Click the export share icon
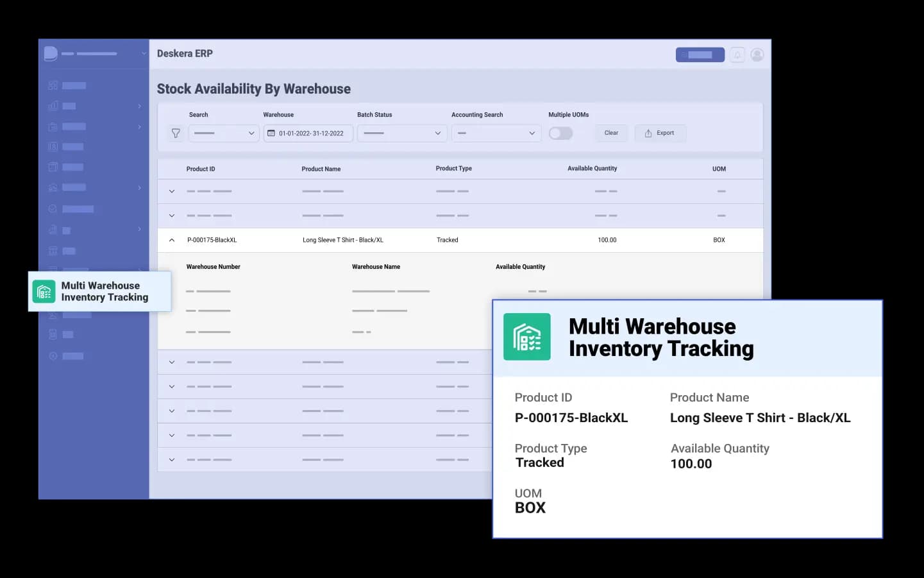 coord(648,133)
